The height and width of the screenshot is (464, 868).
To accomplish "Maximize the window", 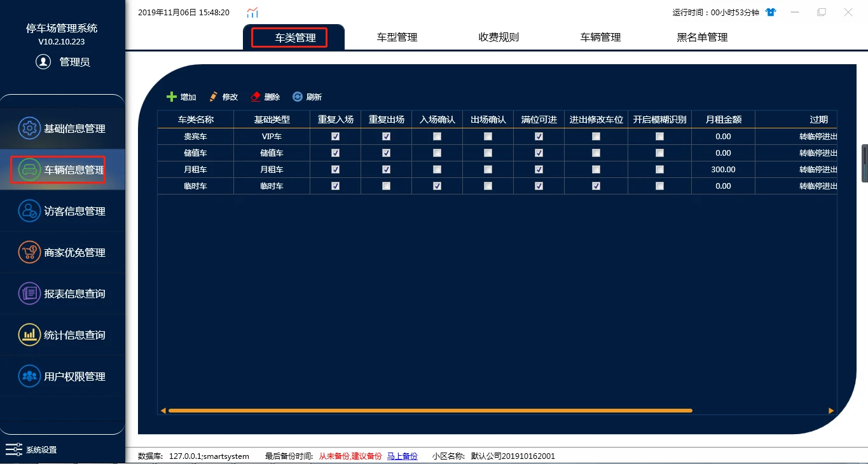I will coord(822,12).
